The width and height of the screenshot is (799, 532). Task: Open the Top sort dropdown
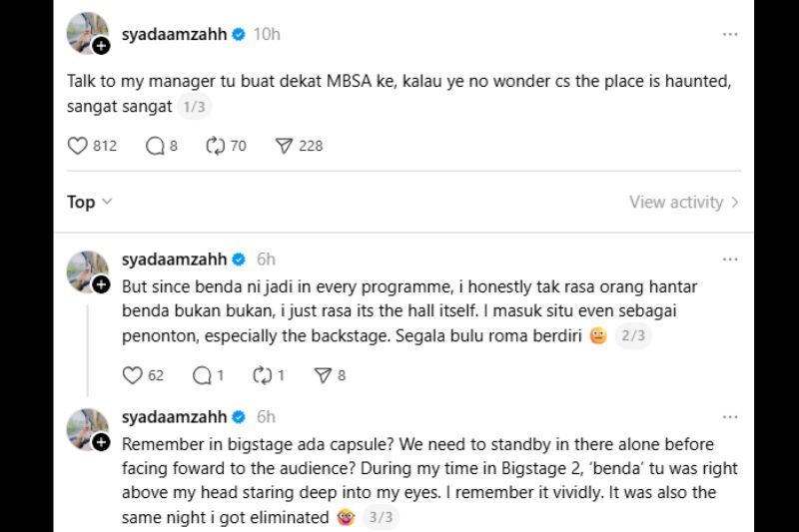tap(90, 202)
